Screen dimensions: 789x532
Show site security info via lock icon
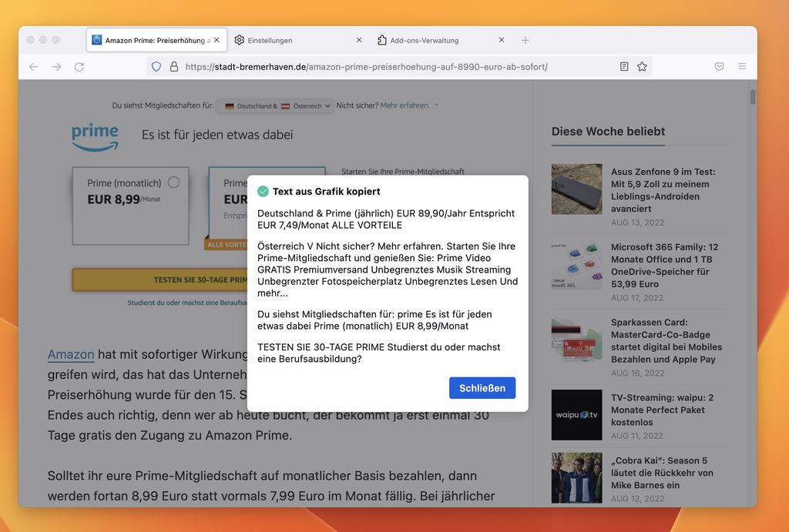pos(173,67)
